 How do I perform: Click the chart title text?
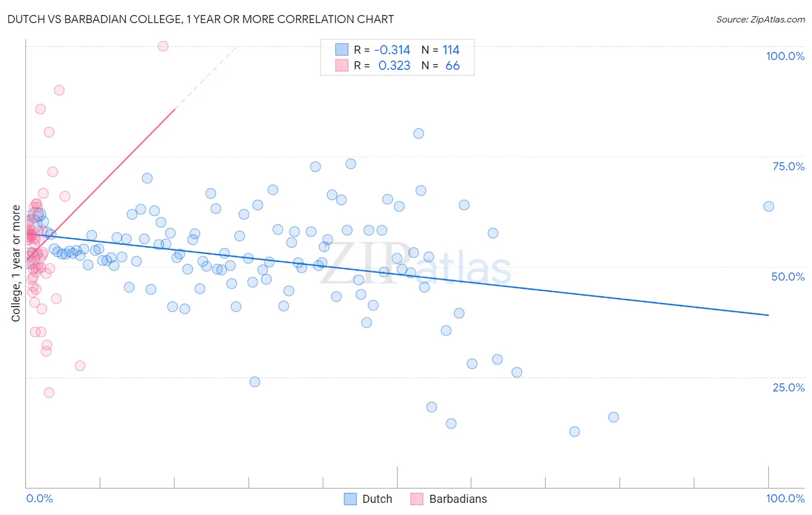pyautogui.click(x=200, y=19)
